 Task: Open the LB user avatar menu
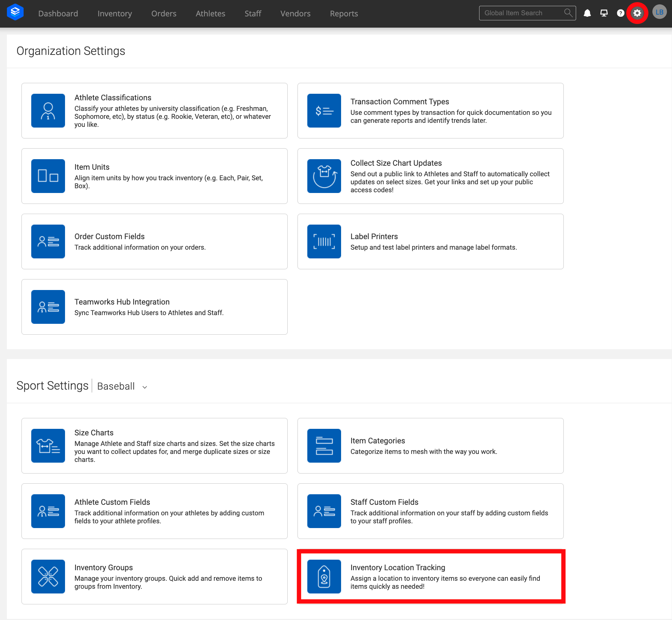coord(659,12)
